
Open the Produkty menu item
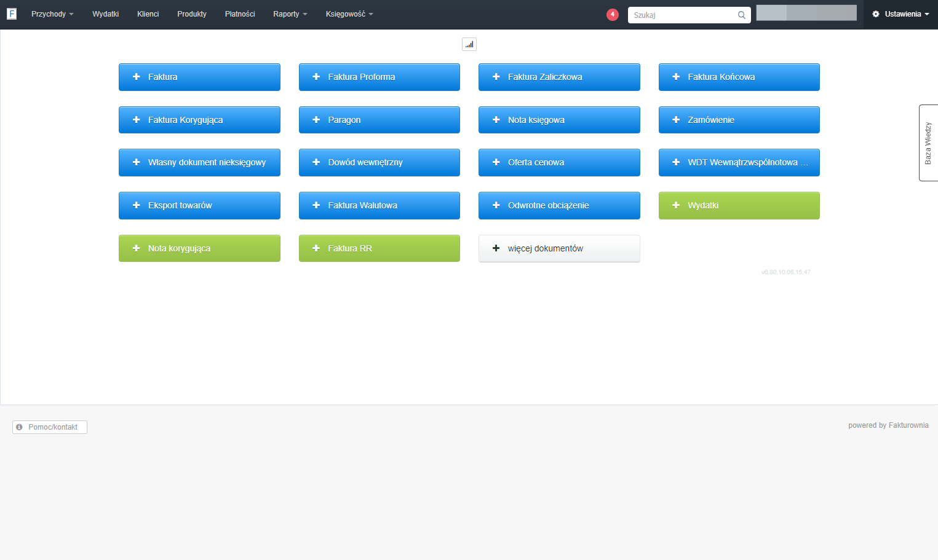coord(192,14)
